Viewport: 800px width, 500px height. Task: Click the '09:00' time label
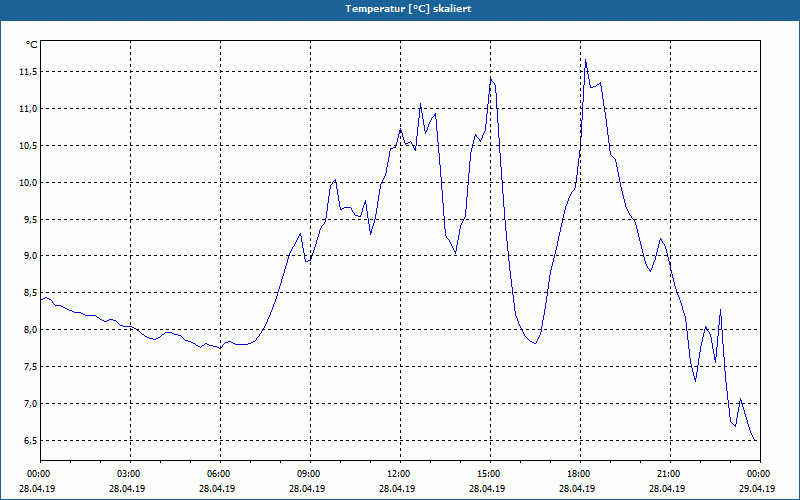tap(310, 474)
